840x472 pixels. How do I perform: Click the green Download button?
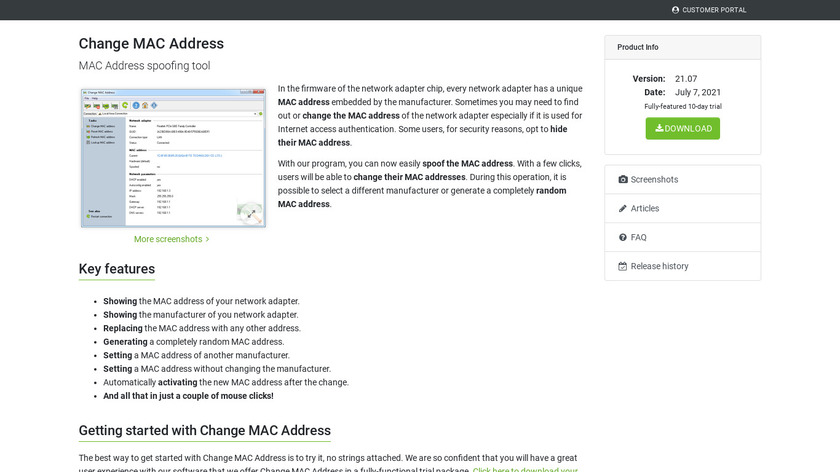click(682, 129)
